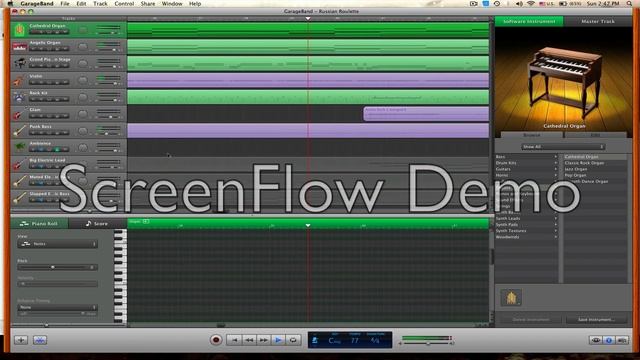Open the Enhance Timing None dropdown
This screenshot has width=640, height=360.
pos(58,307)
